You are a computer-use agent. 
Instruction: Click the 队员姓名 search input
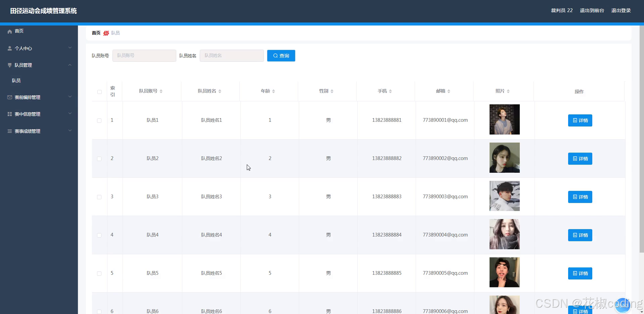232,56
